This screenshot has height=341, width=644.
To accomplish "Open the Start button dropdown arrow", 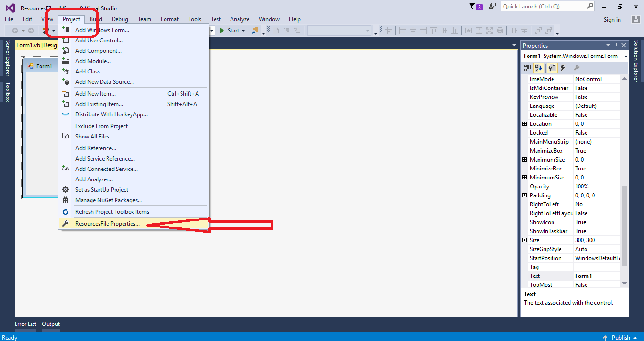I will (243, 31).
